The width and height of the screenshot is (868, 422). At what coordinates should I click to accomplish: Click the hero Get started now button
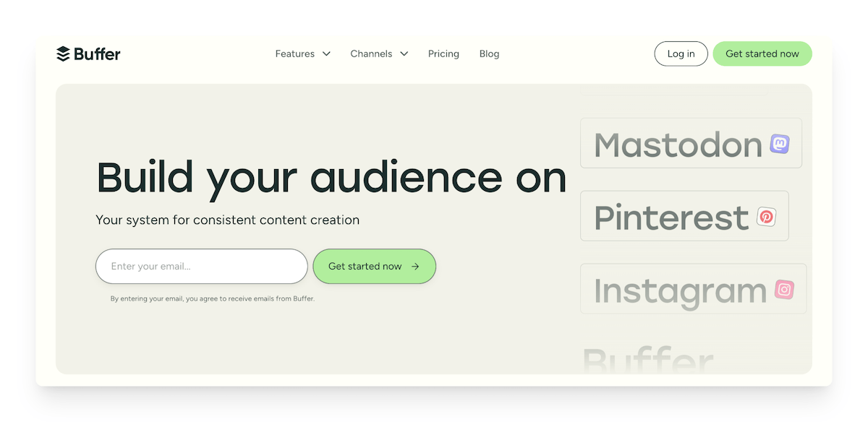(375, 266)
